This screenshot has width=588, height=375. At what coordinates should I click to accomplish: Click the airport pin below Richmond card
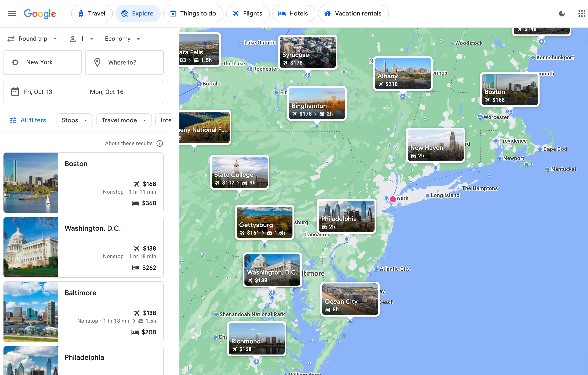click(x=257, y=361)
